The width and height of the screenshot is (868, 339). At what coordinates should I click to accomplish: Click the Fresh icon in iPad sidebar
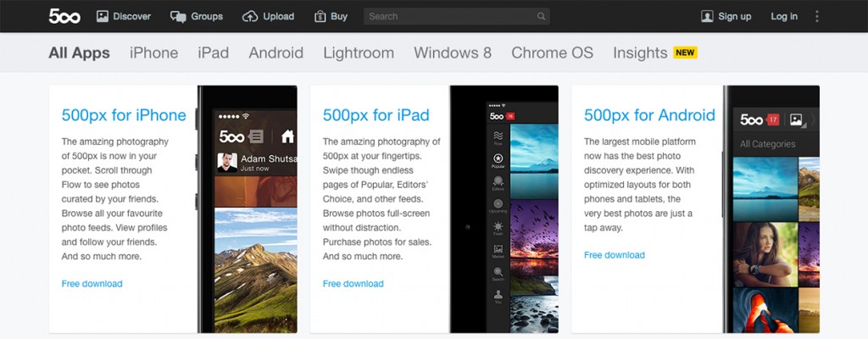498,228
